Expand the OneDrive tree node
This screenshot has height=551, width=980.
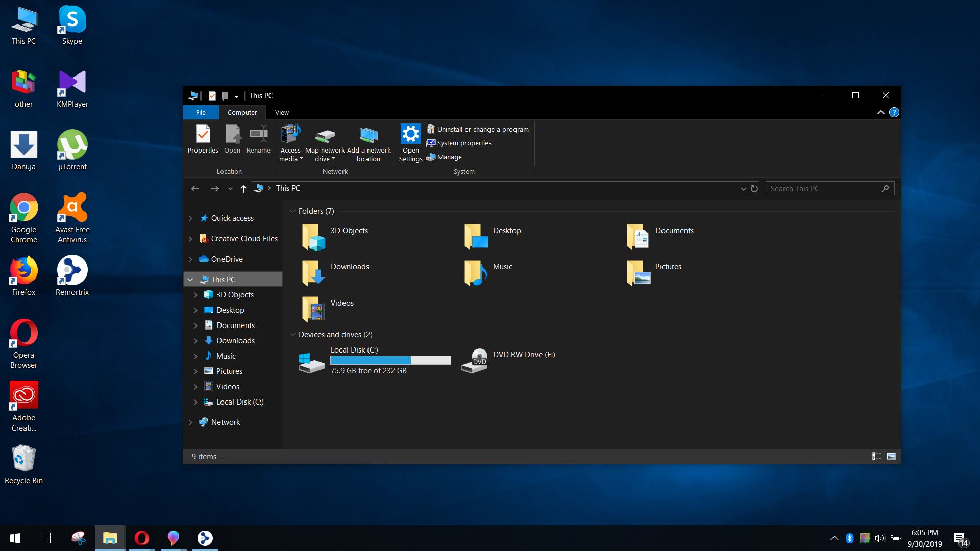(190, 259)
